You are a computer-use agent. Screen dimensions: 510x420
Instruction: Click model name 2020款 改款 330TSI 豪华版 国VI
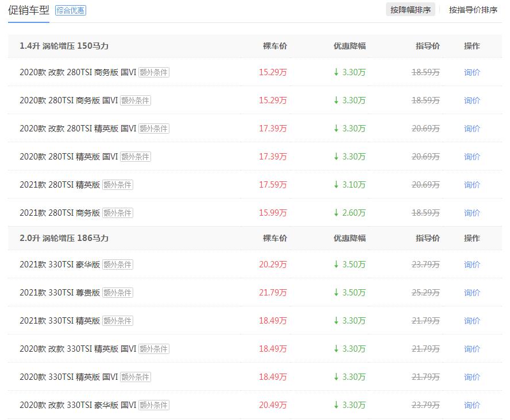click(78, 405)
